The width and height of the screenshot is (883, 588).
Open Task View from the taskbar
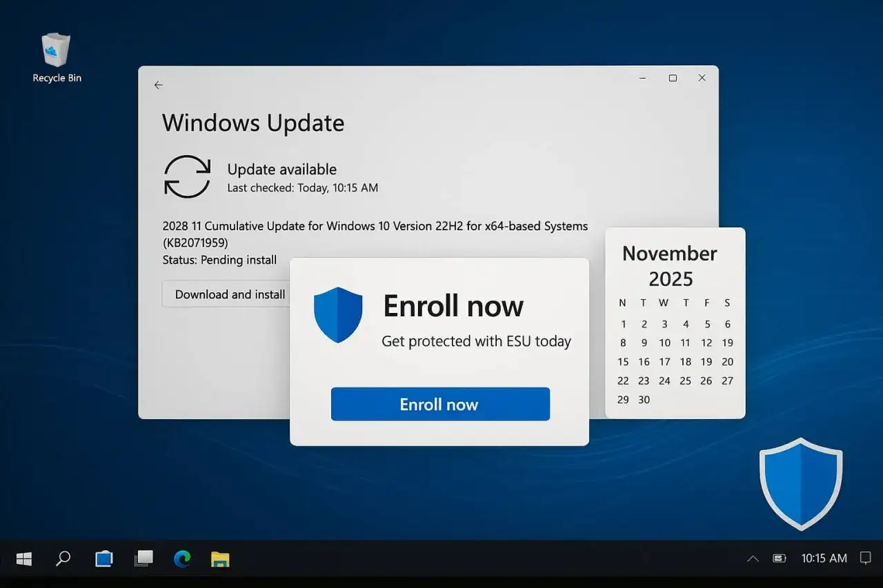click(x=143, y=558)
